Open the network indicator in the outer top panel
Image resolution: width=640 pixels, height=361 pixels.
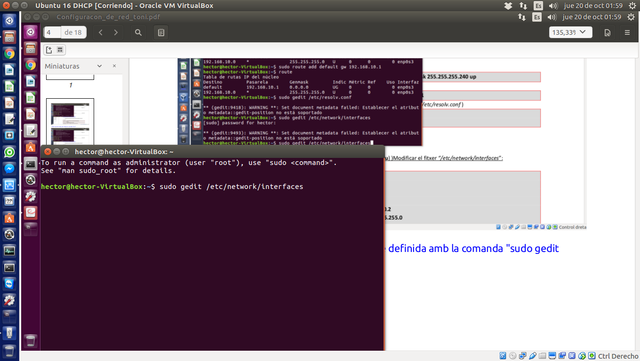coord(523,6)
